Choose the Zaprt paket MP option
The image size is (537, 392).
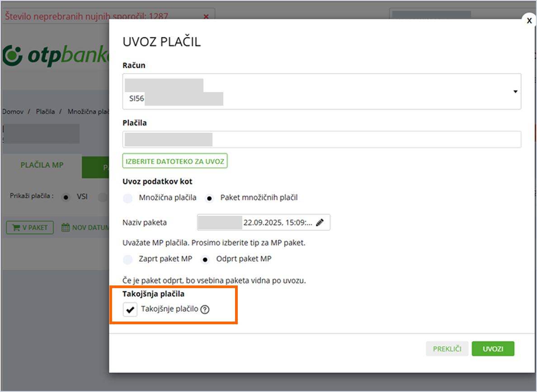tap(128, 259)
